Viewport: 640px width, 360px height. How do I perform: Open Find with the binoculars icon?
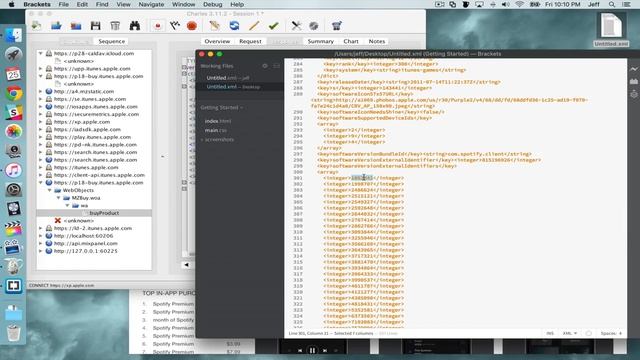coord(135,26)
